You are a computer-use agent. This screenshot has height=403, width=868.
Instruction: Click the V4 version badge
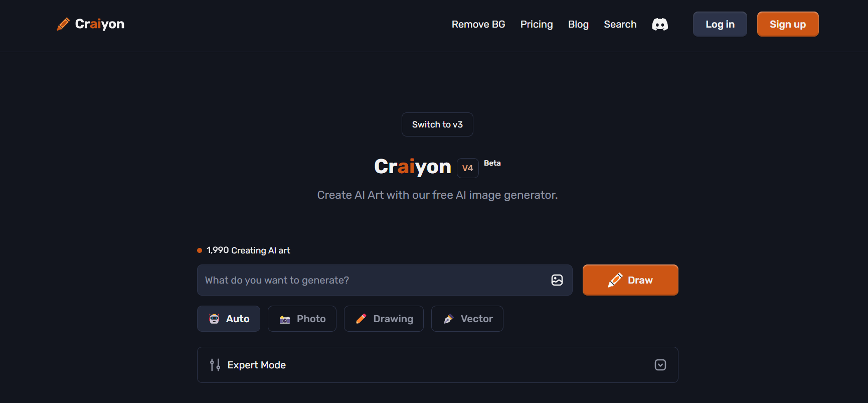pos(468,168)
